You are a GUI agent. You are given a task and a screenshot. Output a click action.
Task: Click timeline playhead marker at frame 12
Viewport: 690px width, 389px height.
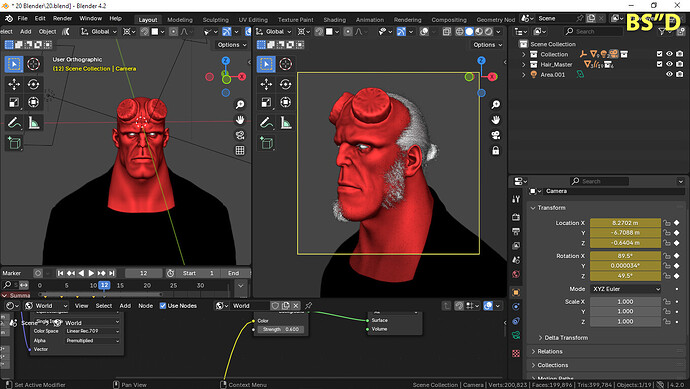[x=104, y=285]
